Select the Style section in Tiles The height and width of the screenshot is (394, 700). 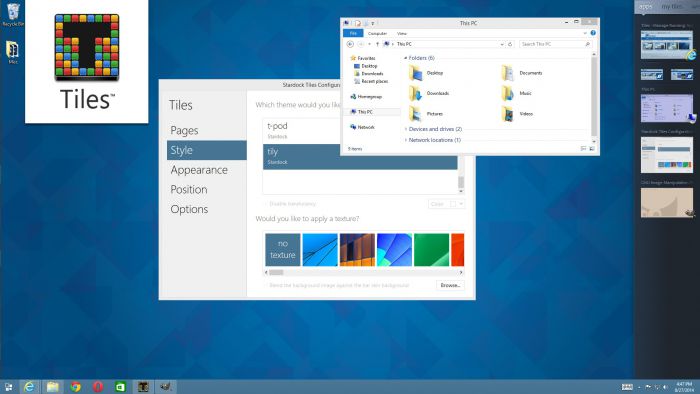(x=207, y=150)
